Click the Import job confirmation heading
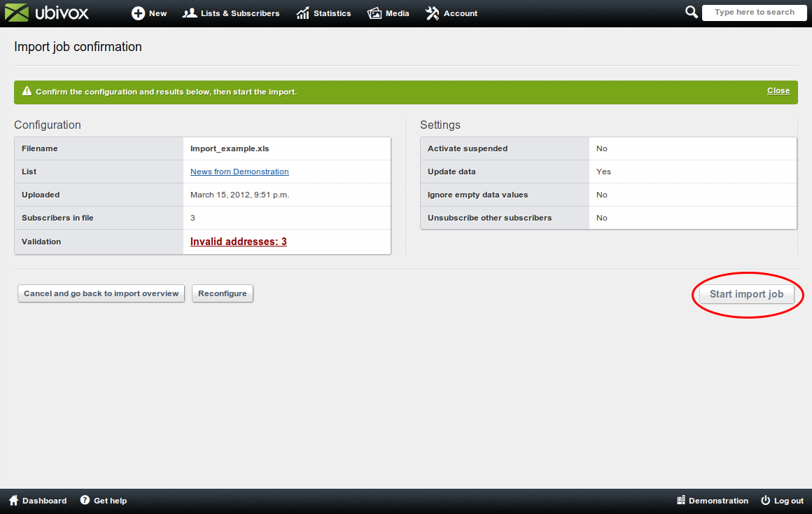 [78, 47]
